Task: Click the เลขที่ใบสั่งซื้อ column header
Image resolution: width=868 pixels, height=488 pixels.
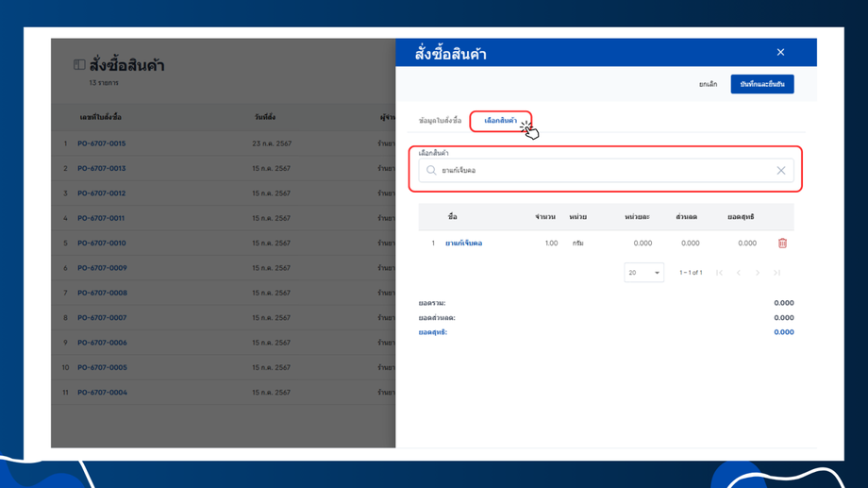Action: click(x=100, y=117)
